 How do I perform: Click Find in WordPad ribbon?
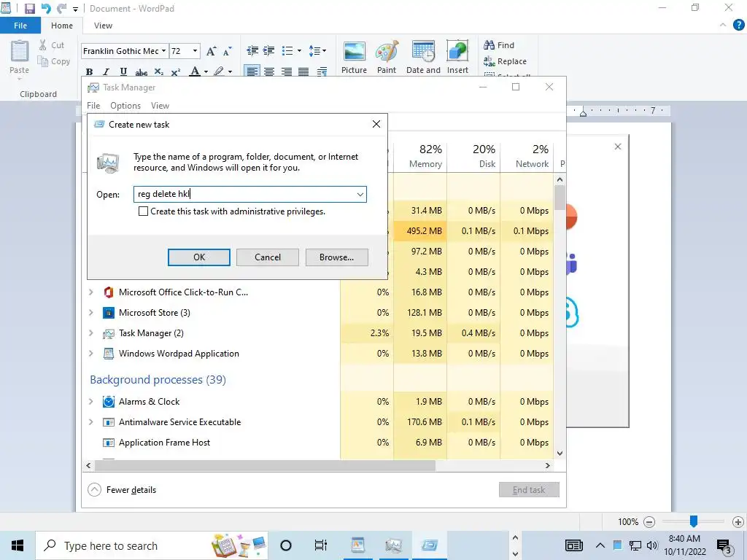coord(499,45)
